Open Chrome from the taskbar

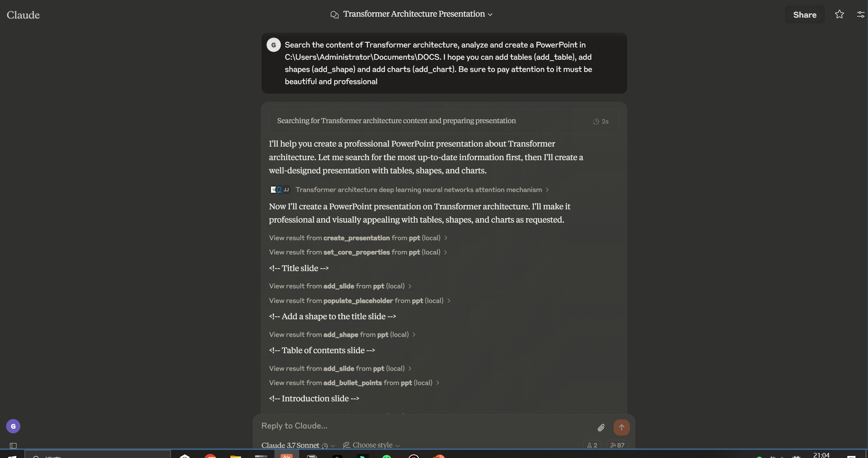(x=210, y=456)
